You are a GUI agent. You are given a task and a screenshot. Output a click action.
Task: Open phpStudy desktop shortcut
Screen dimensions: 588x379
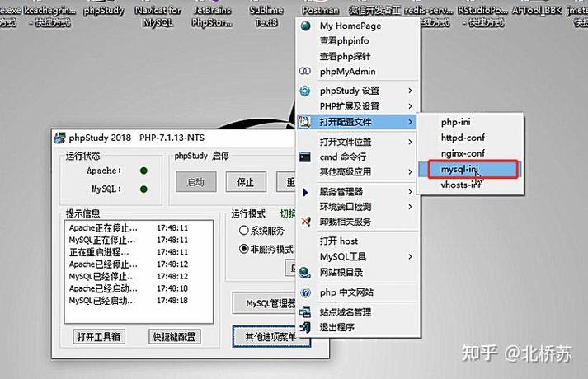tap(104, 12)
